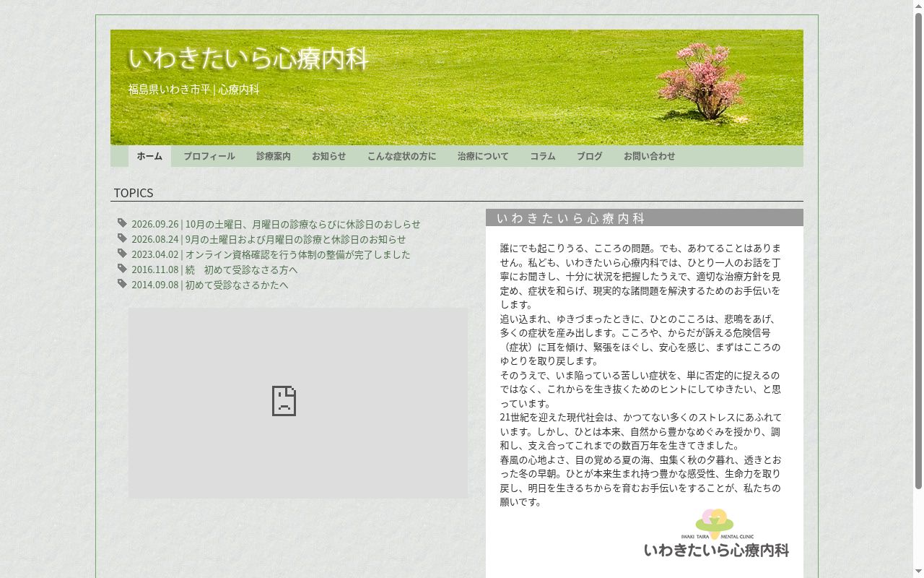Screen dimensions: 924x578
Task: Click tag icon beside 2026.08.24 topic
Action: [122, 238]
